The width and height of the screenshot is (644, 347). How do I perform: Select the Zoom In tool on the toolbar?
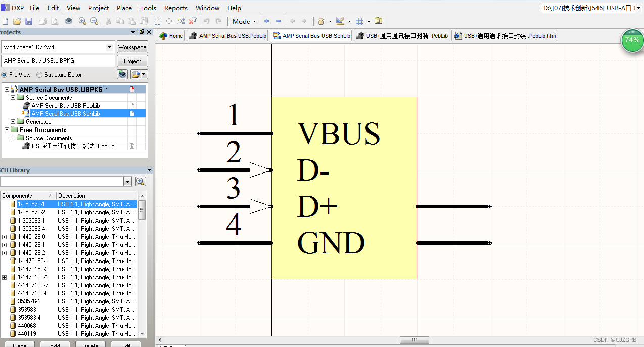[x=82, y=21]
